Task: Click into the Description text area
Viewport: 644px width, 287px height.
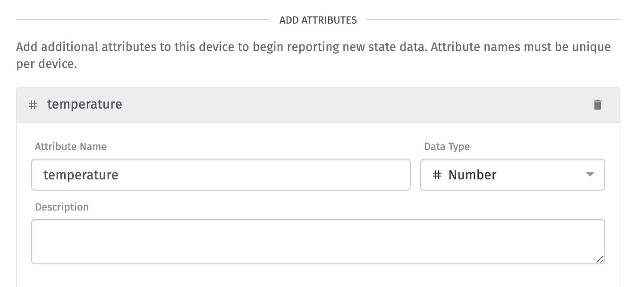Action: tap(318, 242)
